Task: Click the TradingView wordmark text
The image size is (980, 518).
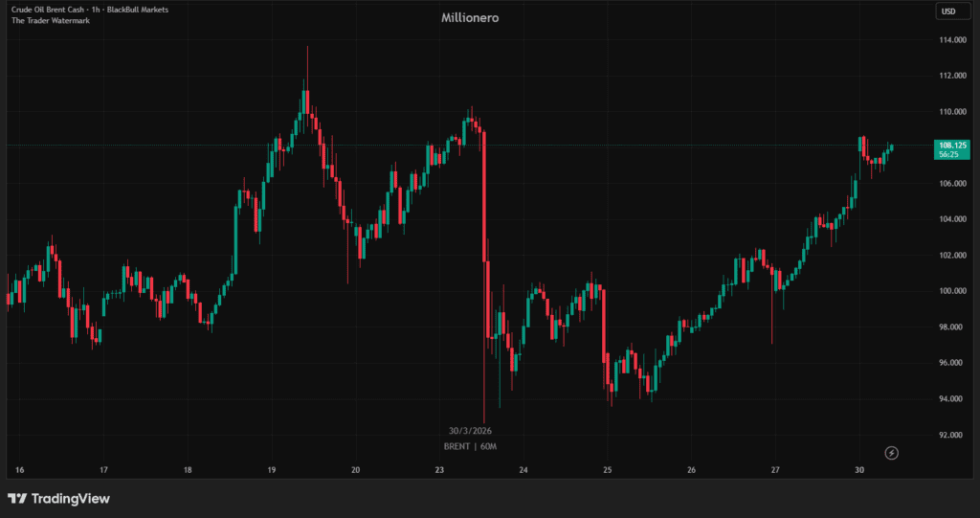Action: (x=71, y=499)
